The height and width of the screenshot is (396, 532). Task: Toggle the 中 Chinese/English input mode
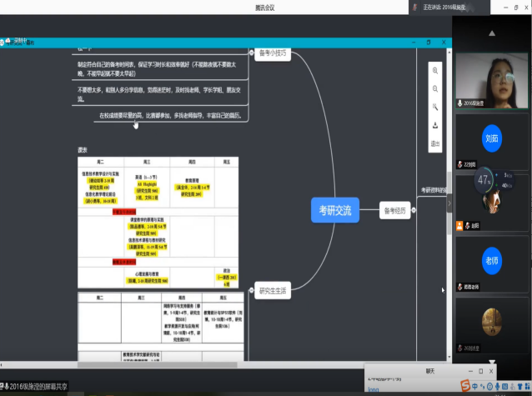point(473,386)
